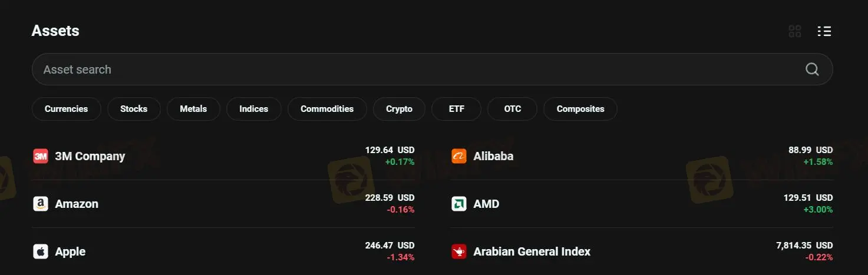Viewport: 868px width, 275px height.
Task: Filter the list by ETF
Action: click(457, 109)
